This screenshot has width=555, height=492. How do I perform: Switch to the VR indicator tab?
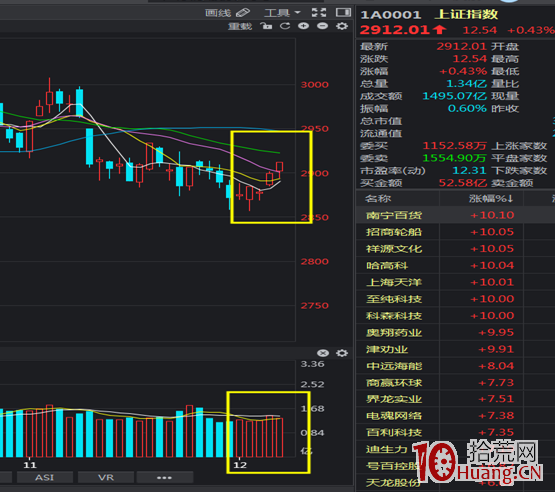click(106, 477)
